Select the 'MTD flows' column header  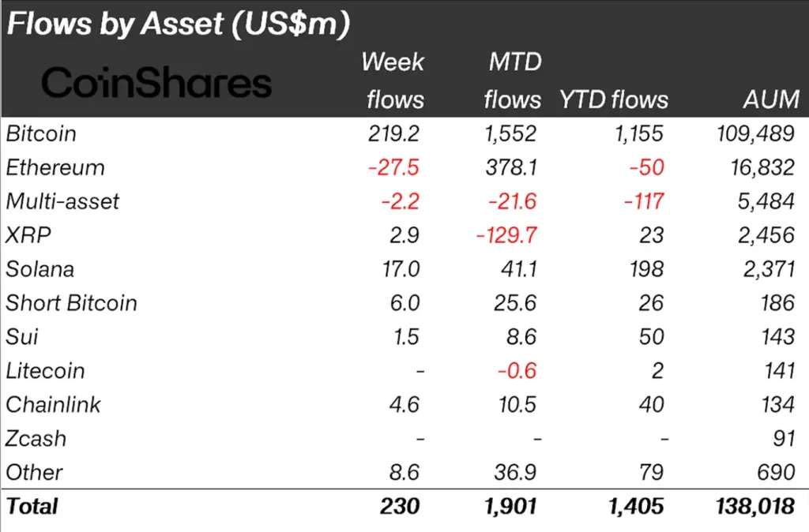tap(513, 81)
